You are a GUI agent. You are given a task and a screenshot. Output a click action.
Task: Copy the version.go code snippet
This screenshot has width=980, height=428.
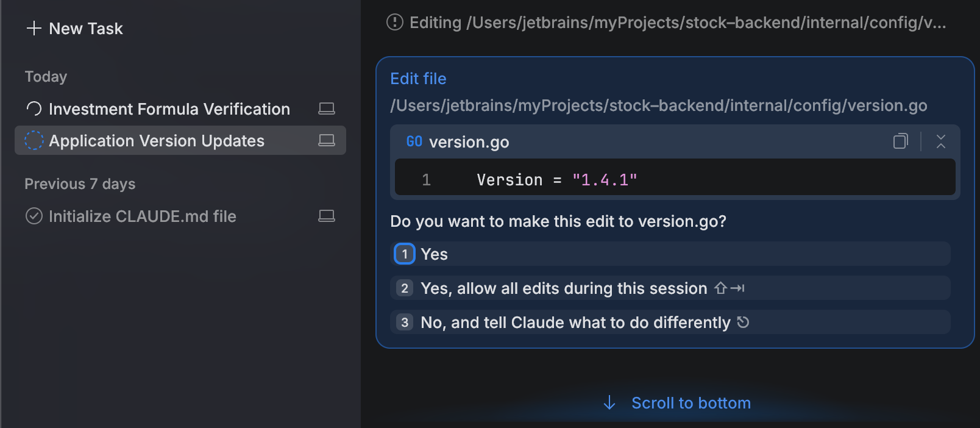point(900,141)
